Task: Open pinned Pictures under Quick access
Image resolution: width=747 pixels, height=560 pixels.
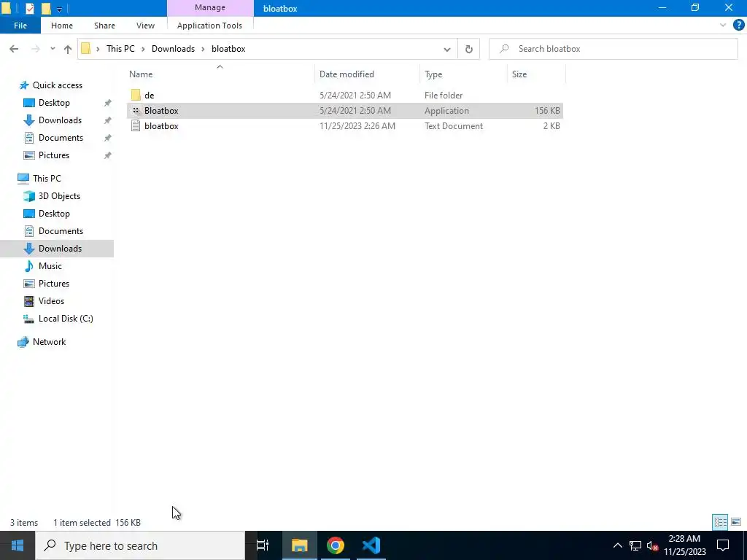Action: click(x=54, y=155)
